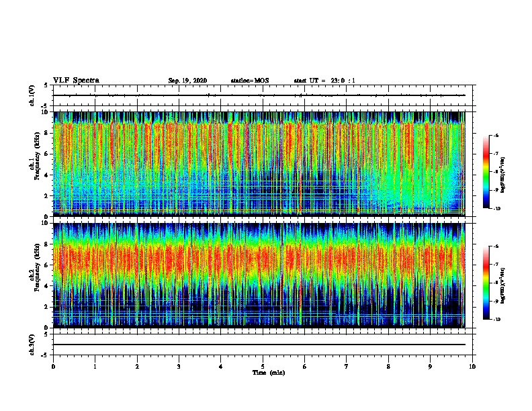
Task: Click the ch.1 color bar log PSD label
Action: pyautogui.click(x=503, y=175)
